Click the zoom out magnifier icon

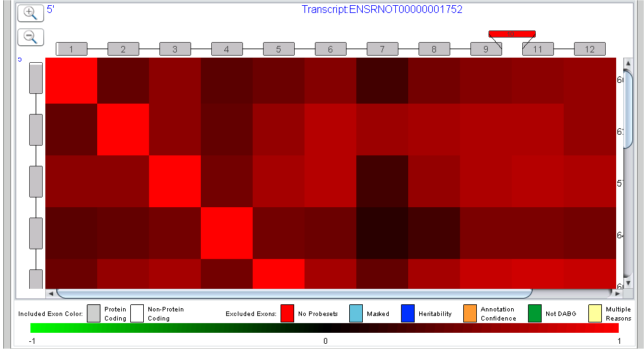[x=31, y=38]
